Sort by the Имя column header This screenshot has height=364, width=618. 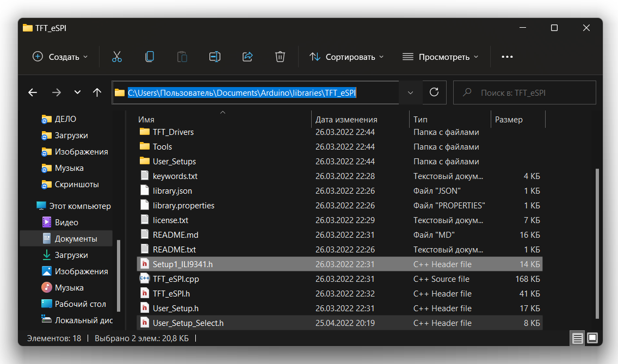pos(146,120)
